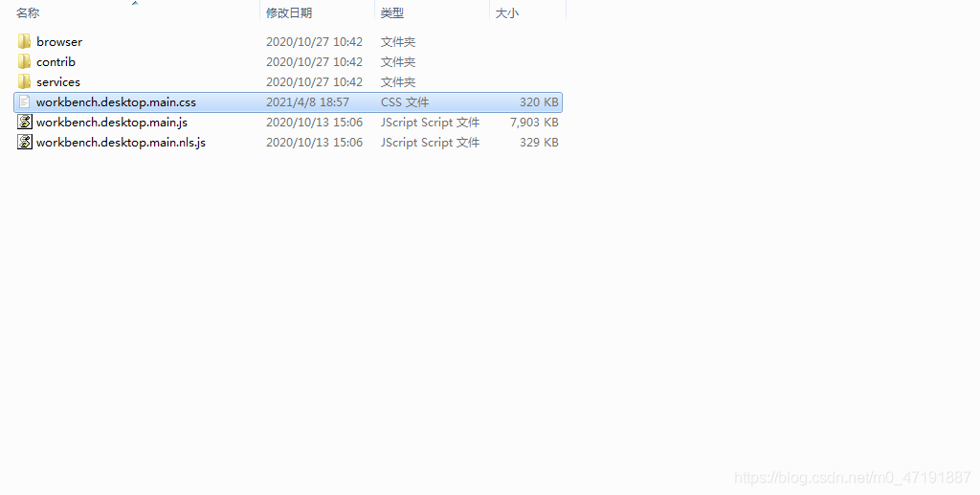980x495 pixels.
Task: Select the workbench.desktop.main.css filename
Action: pos(116,101)
